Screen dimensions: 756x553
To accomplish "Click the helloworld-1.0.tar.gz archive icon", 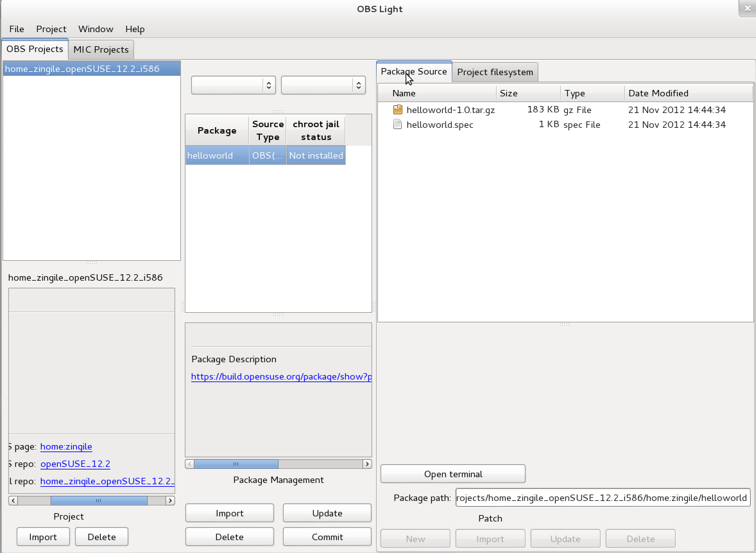I will tap(397, 109).
